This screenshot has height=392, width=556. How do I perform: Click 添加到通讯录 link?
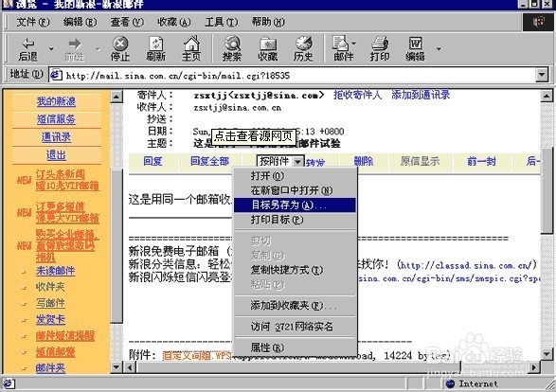(421, 95)
